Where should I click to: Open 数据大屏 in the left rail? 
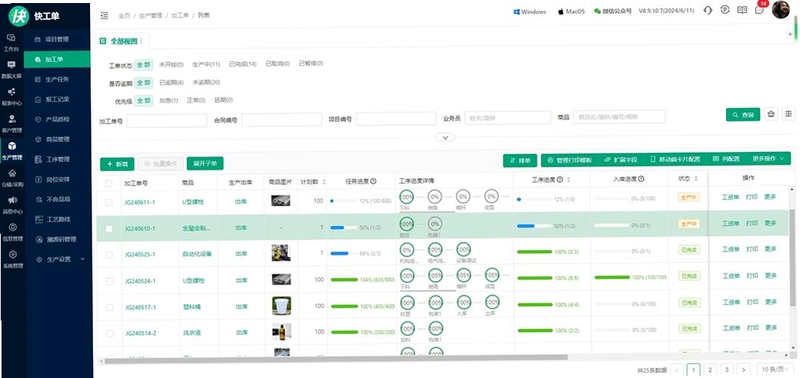point(11,69)
